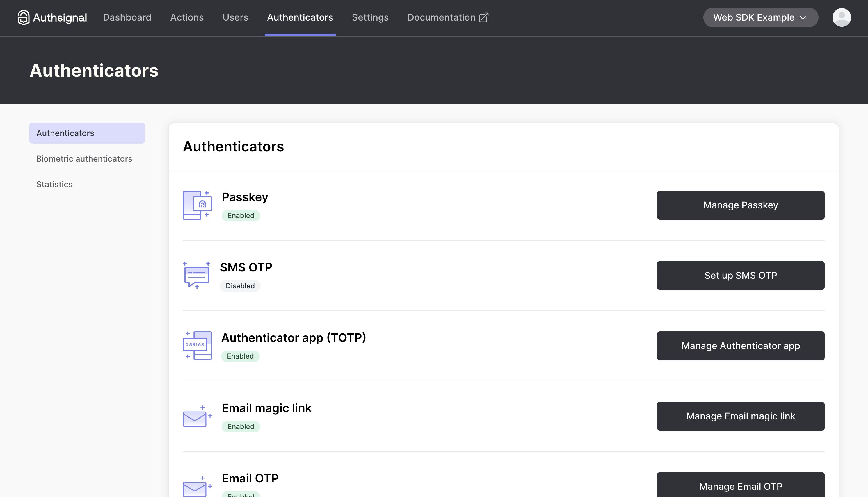Click the Set up SMS OTP button
The width and height of the screenshot is (868, 497).
(740, 276)
